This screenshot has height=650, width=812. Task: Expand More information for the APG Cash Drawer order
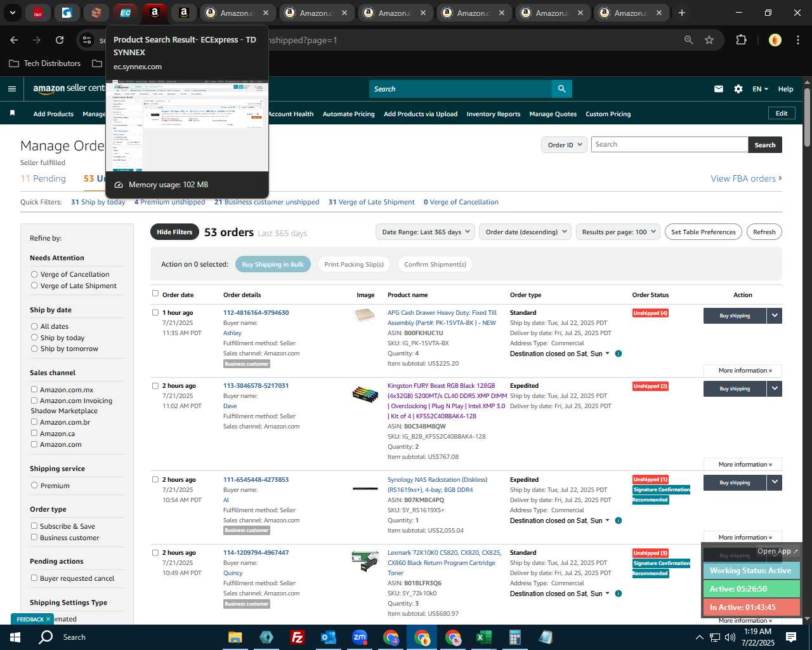pos(743,371)
